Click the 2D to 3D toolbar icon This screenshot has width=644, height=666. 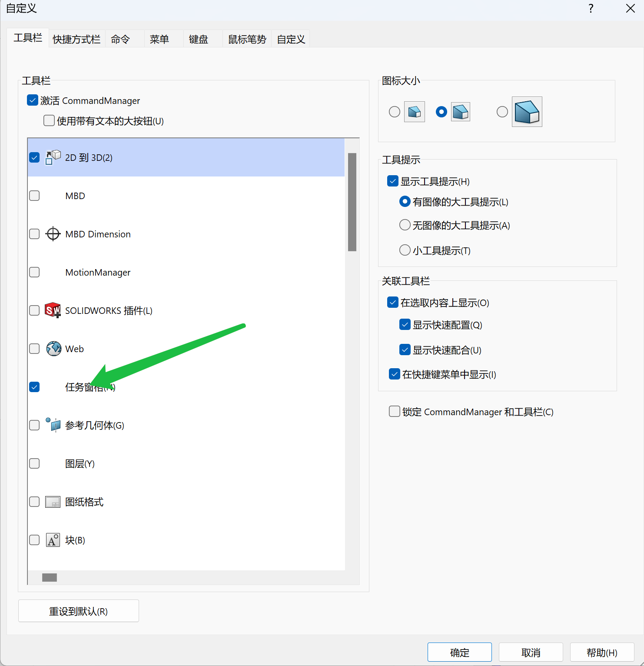tap(53, 157)
